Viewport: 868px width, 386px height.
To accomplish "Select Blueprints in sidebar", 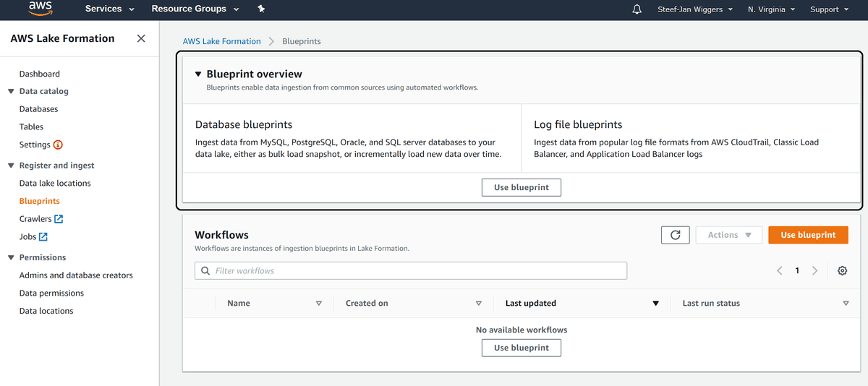I will tap(40, 201).
